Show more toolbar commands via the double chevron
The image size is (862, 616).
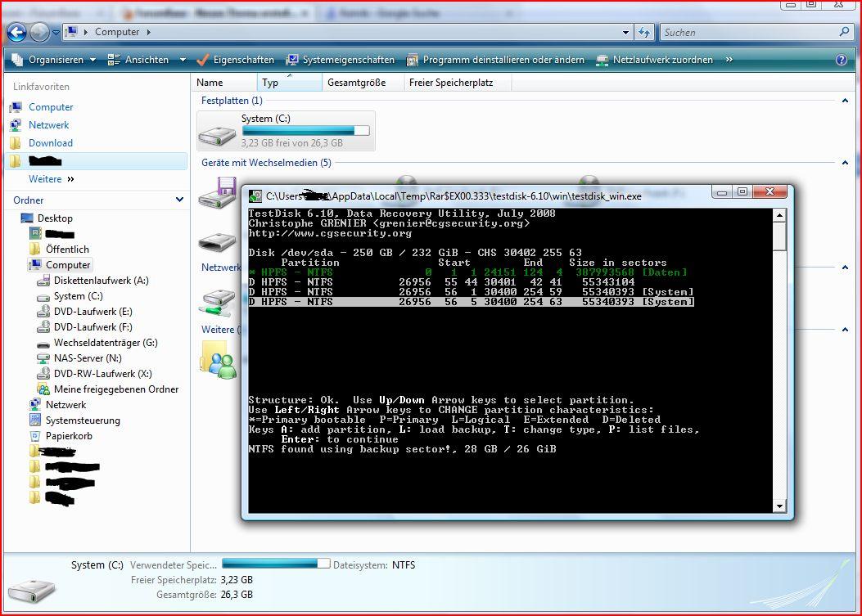click(x=729, y=60)
